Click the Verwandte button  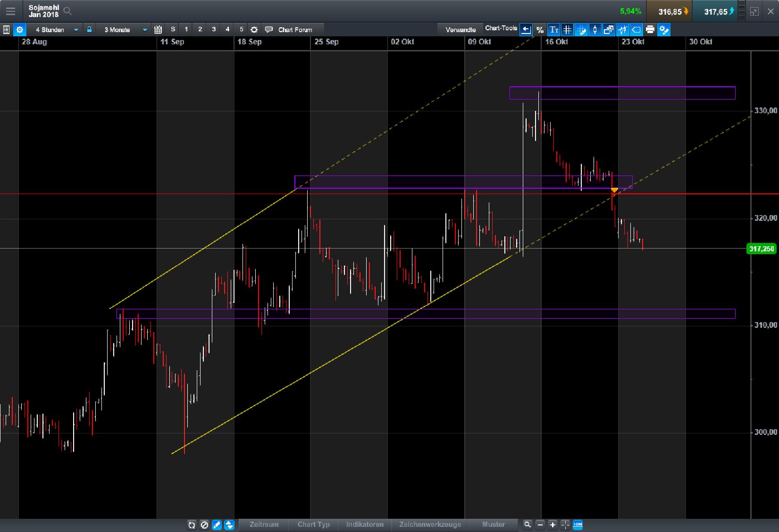tap(460, 29)
